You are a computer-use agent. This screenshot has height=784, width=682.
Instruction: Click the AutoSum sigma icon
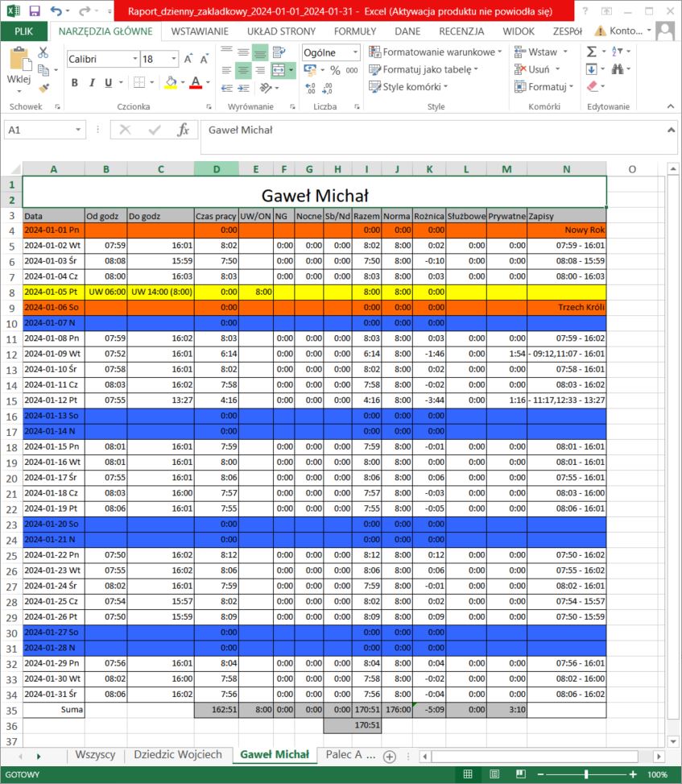click(x=592, y=52)
